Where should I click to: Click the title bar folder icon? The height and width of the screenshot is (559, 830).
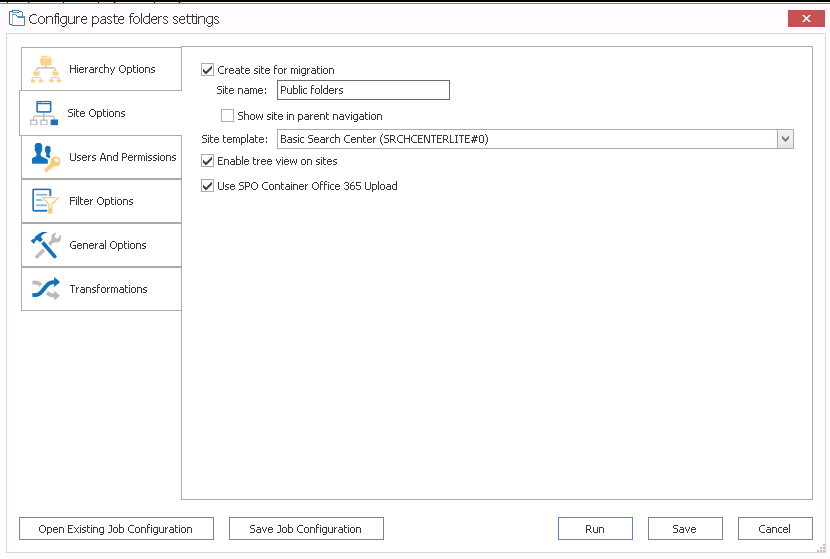point(15,18)
